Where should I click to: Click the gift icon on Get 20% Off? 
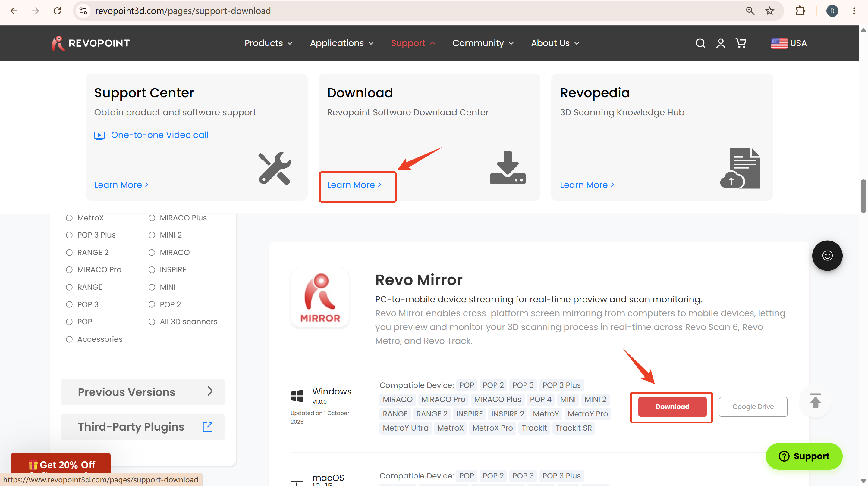[33, 465]
